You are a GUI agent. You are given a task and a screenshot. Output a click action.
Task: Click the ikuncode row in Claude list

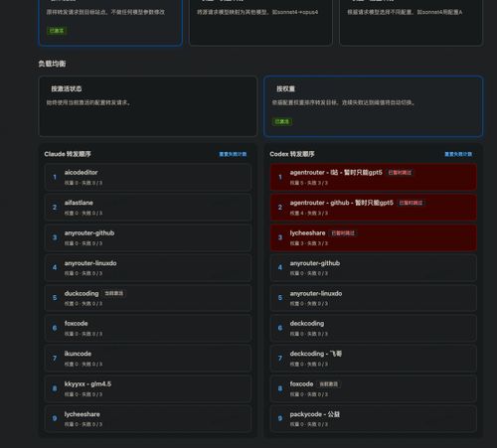pos(148,359)
